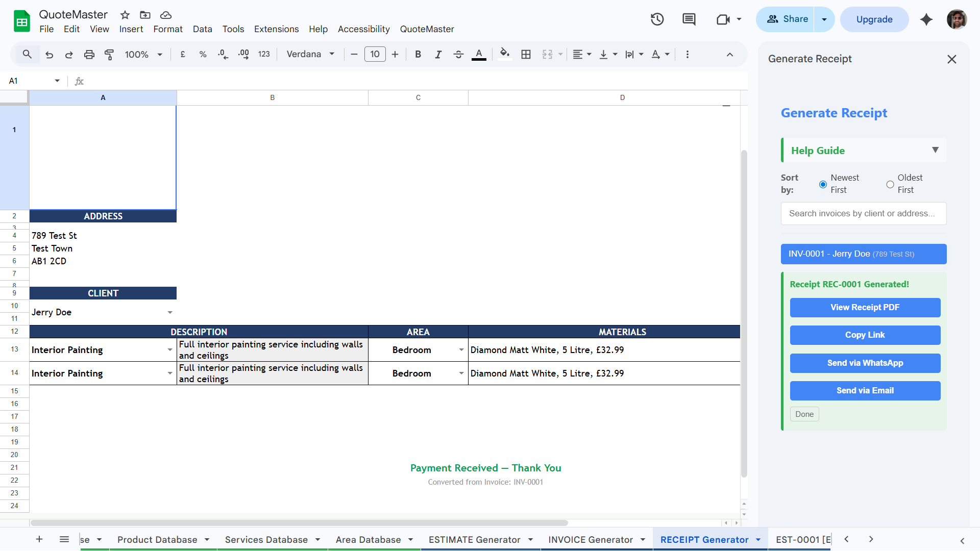The height and width of the screenshot is (551, 980).
Task: Apply strikethrough formatting
Action: (x=458, y=54)
